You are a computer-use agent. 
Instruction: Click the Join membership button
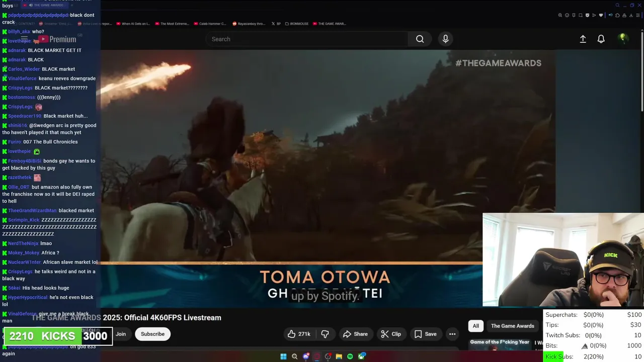click(121, 334)
